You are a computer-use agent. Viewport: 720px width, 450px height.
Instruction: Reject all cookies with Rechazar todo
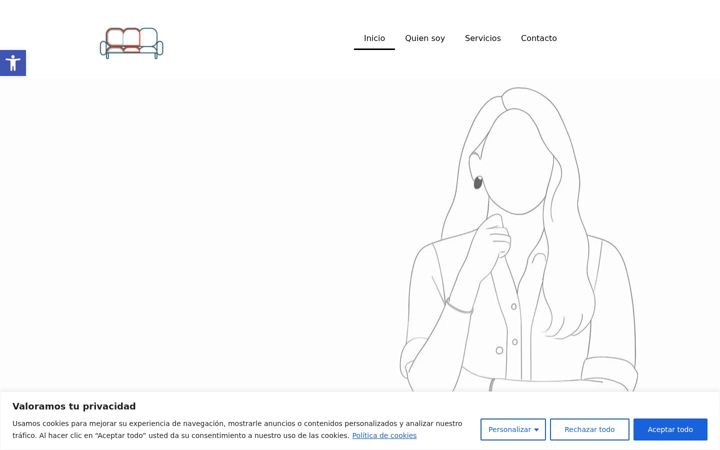590,429
